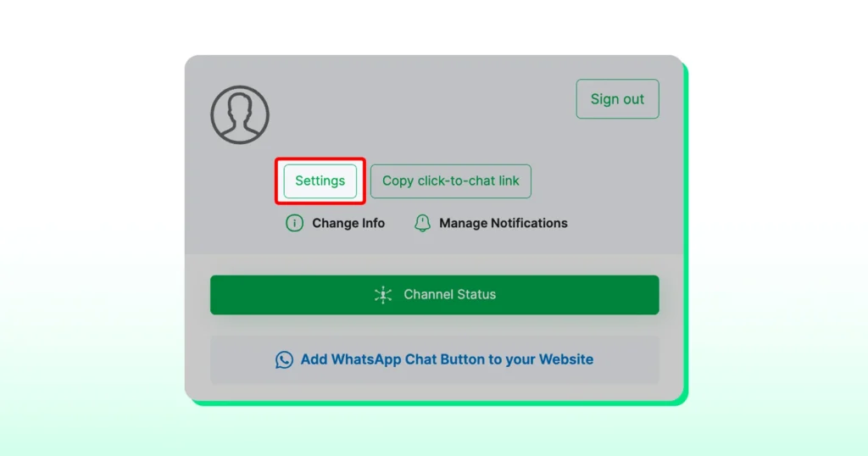Click the profile avatar icon
Viewport: 868px width, 456px height.
click(x=240, y=114)
